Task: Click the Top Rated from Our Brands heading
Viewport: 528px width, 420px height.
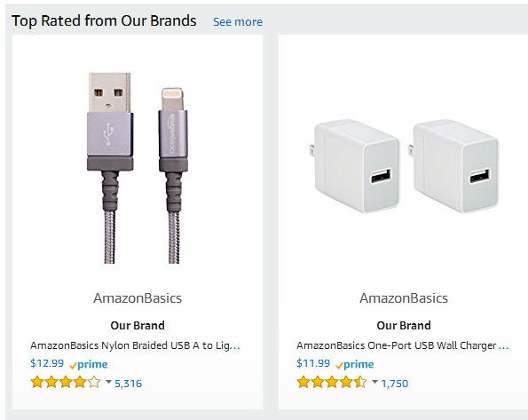Action: (104, 21)
